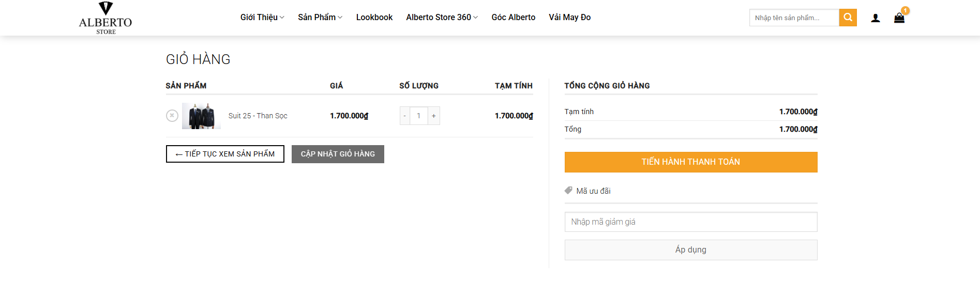Click Cập Nhật Giỏ Hàng button
Viewport: 980px width, 298px height.
pyautogui.click(x=338, y=154)
